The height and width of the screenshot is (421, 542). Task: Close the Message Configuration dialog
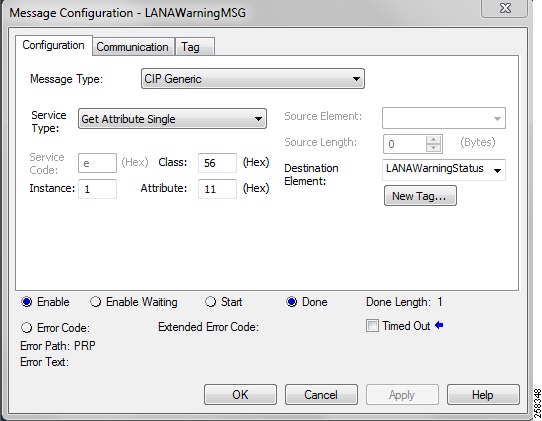(505, 8)
